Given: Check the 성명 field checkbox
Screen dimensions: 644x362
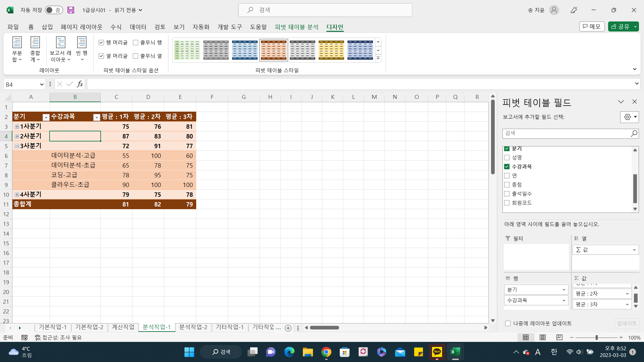Looking at the screenshot, I should point(507,158).
